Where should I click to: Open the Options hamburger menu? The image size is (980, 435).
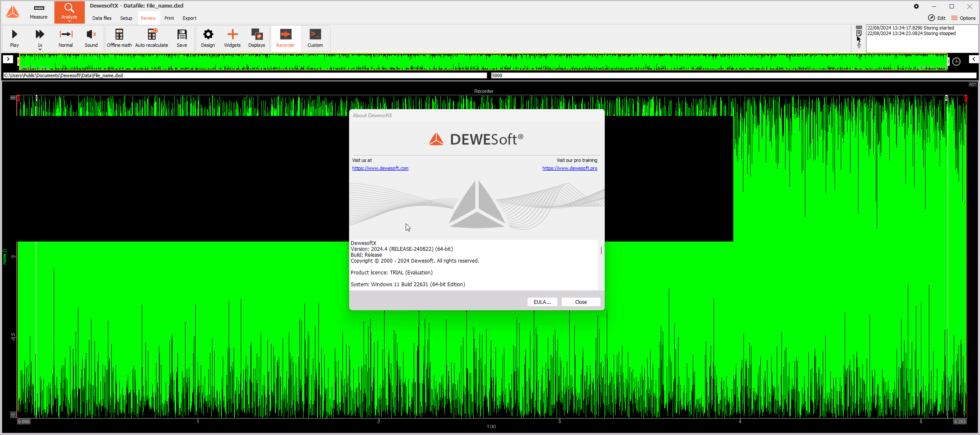[x=963, y=18]
